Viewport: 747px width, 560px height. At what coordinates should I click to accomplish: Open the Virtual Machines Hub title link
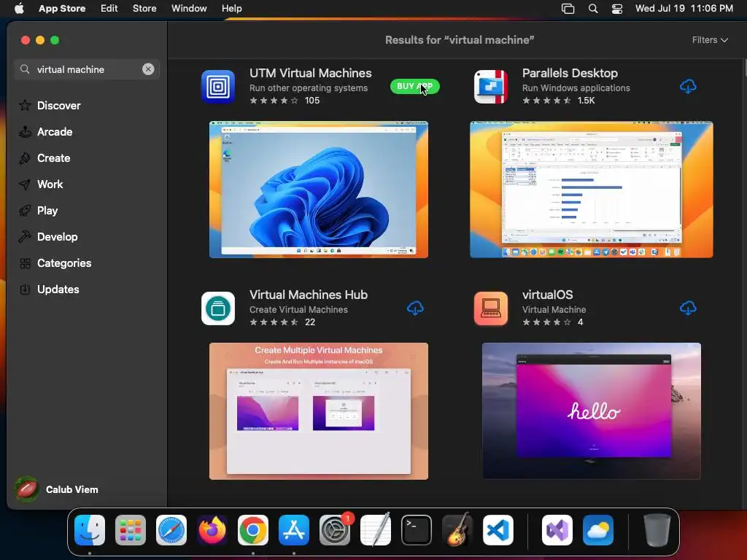tap(309, 295)
